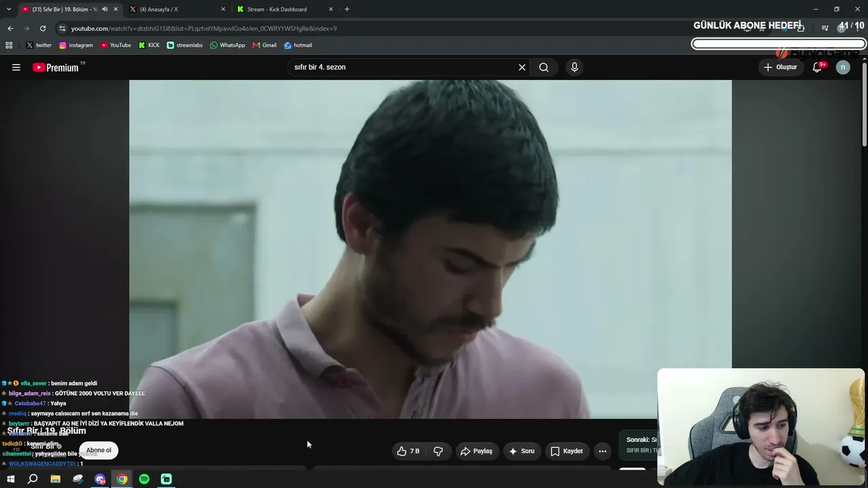Clear the search box with the X
This screenshot has width=868, height=488.
[522, 67]
